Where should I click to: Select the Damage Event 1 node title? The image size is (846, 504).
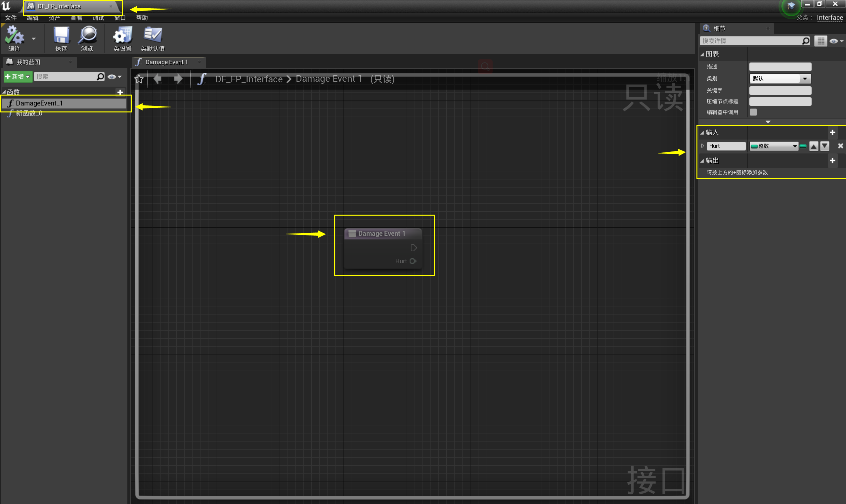point(381,234)
